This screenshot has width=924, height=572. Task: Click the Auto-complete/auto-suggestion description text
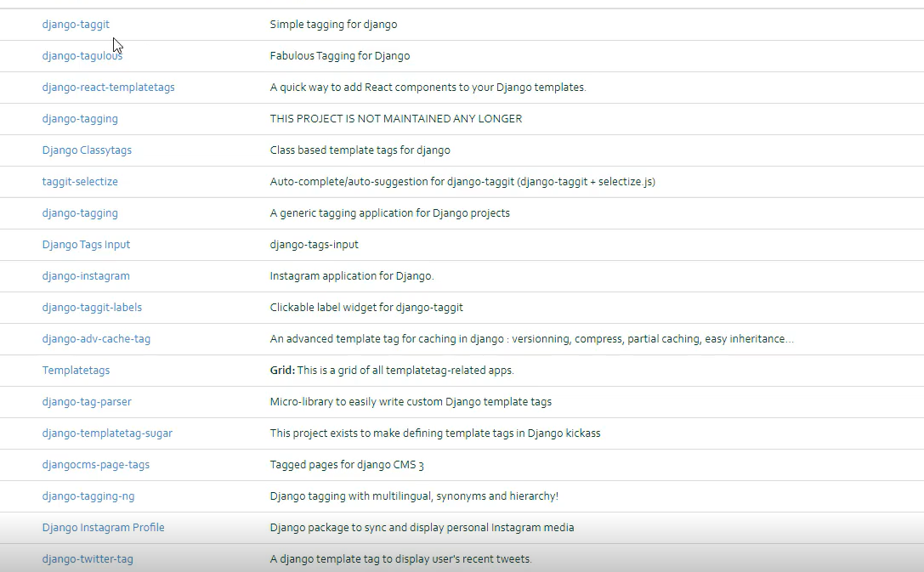[x=462, y=182]
